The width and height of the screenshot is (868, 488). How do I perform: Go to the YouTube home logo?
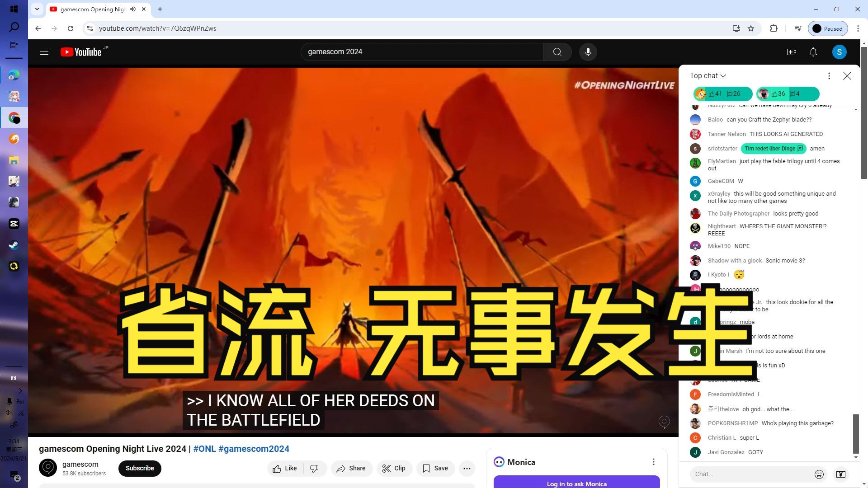[x=81, y=52]
